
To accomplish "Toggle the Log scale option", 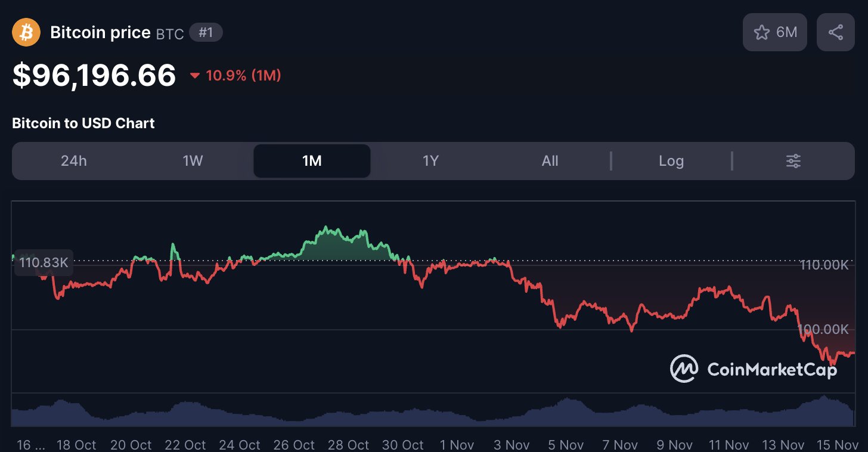I will [671, 161].
